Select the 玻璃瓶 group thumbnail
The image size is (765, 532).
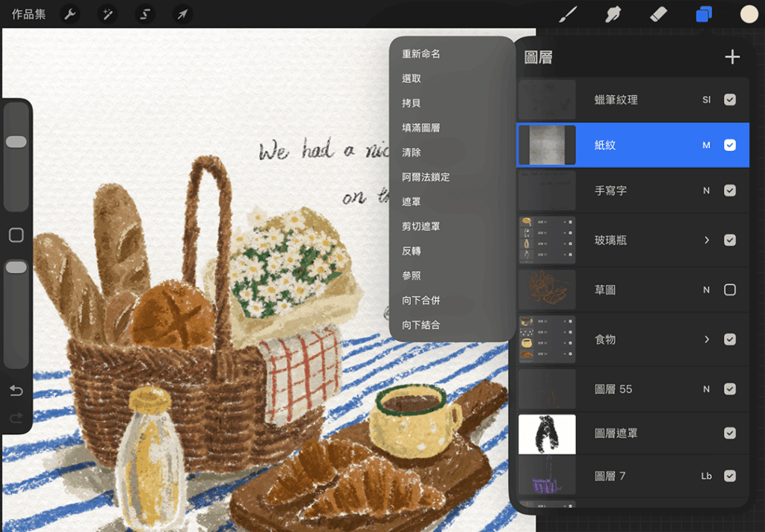point(547,240)
